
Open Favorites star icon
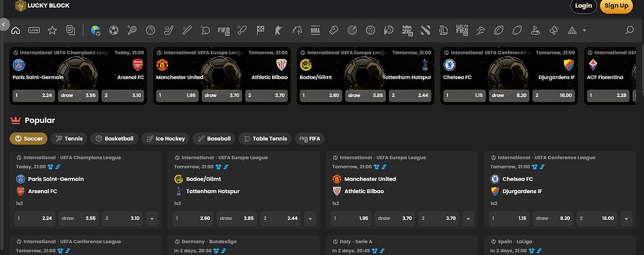pyautogui.click(x=52, y=31)
